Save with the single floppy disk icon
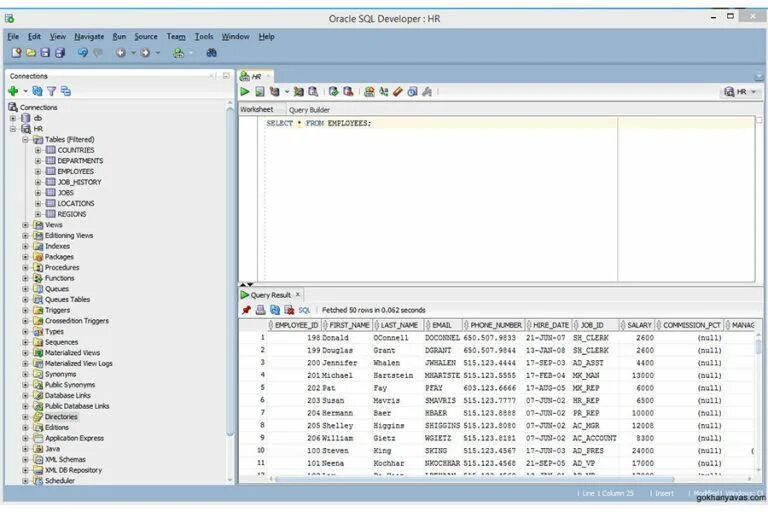The height and width of the screenshot is (512, 768). 45,52
